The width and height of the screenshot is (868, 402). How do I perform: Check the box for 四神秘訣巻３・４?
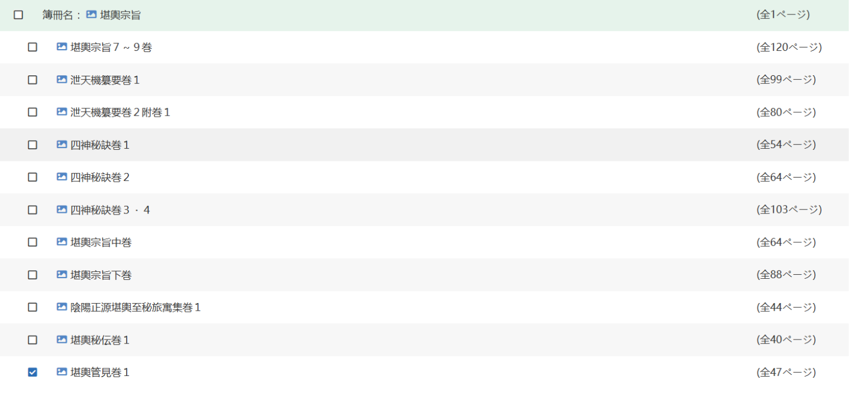pos(32,209)
